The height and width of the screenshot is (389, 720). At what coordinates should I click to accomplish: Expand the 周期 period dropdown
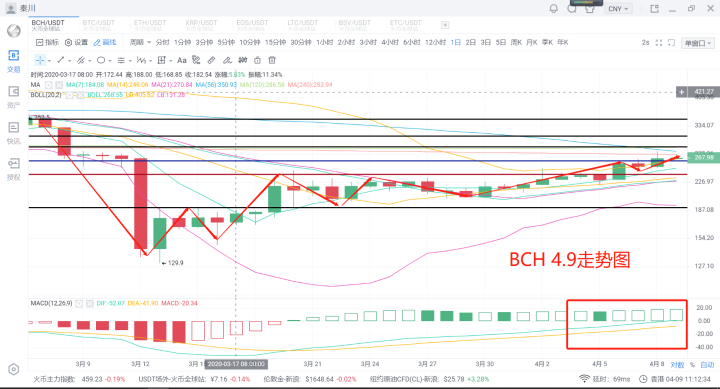click(x=141, y=42)
